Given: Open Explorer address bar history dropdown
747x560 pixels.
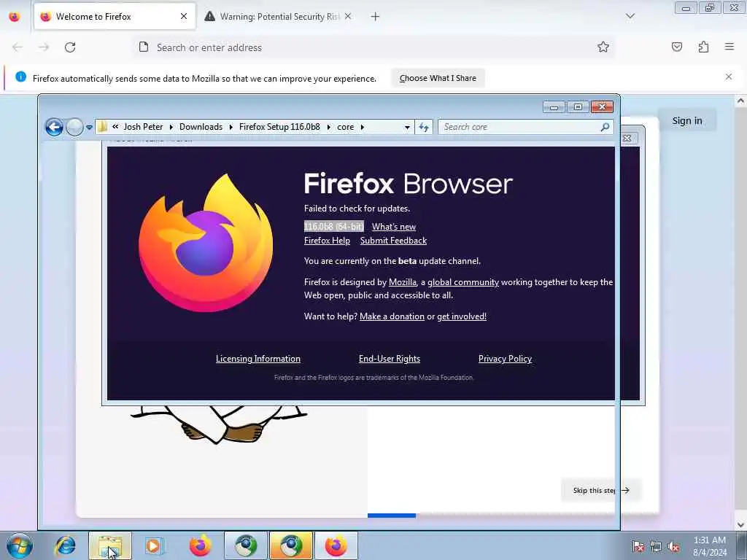Looking at the screenshot, I should tap(407, 127).
